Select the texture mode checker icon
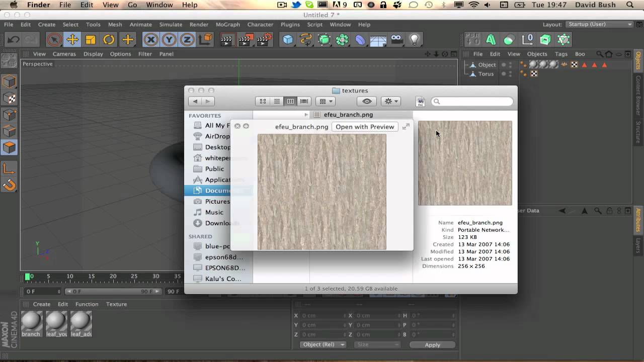The height and width of the screenshot is (362, 644). pyautogui.click(x=9, y=98)
